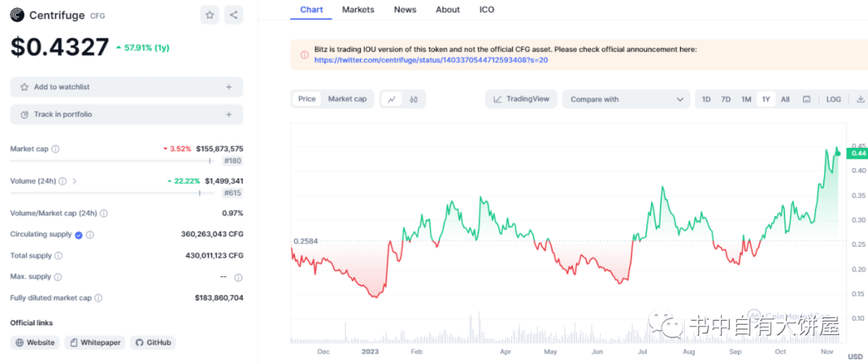Open the Whitepaper link
Image resolution: width=868 pixels, height=364 pixels.
95,343
